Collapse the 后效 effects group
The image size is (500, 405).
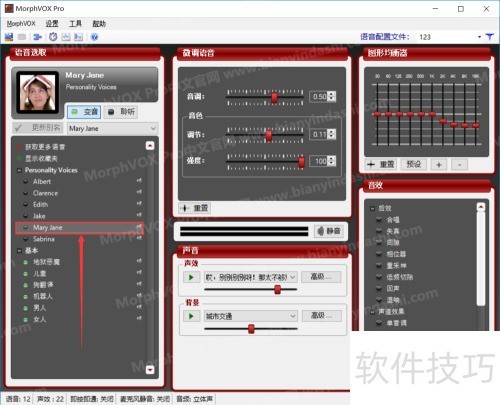click(x=372, y=208)
